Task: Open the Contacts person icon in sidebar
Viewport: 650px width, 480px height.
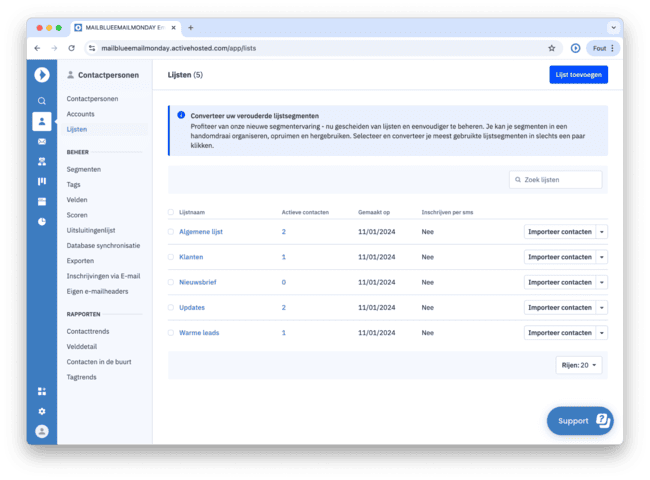Action: click(x=42, y=121)
